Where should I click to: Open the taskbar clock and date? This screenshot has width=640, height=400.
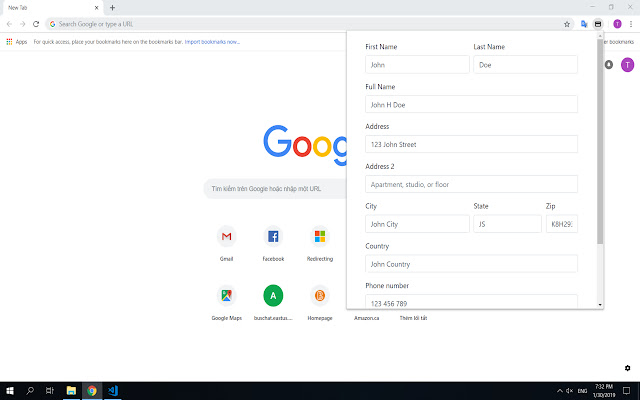(x=604, y=391)
